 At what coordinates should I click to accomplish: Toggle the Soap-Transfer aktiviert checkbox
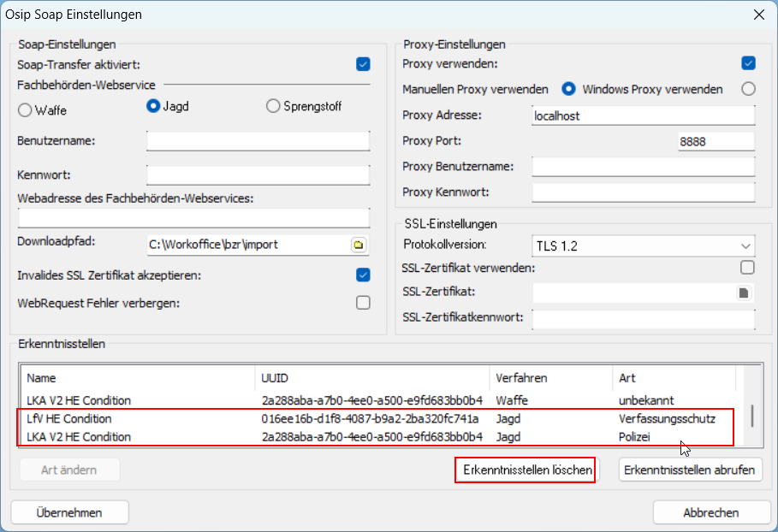[363, 64]
